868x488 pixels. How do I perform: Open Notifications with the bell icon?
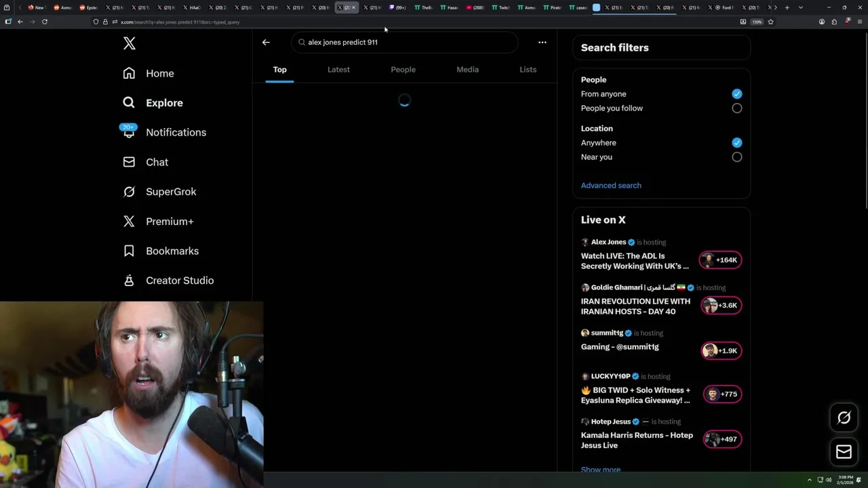tap(163, 132)
